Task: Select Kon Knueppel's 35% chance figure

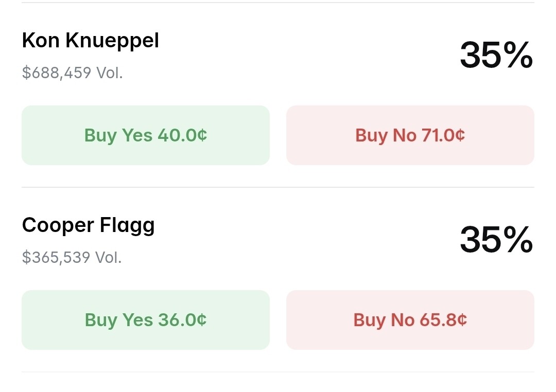Action: pos(496,55)
